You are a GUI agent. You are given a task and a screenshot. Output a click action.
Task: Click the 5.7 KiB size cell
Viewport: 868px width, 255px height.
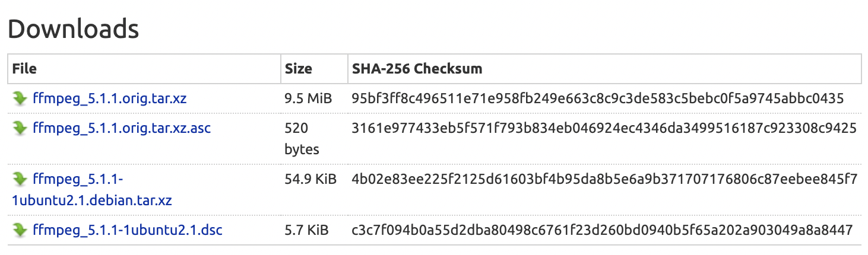[x=305, y=230]
